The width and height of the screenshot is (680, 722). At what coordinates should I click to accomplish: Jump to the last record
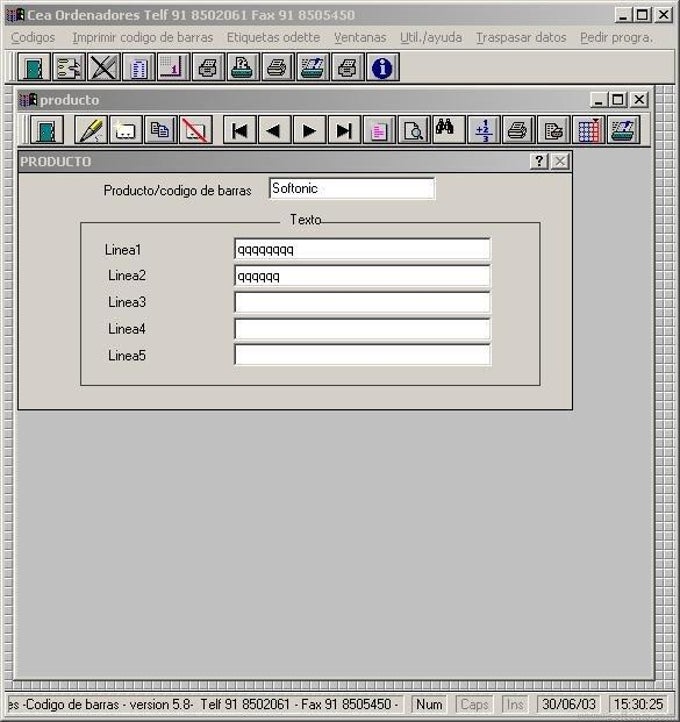(x=344, y=130)
